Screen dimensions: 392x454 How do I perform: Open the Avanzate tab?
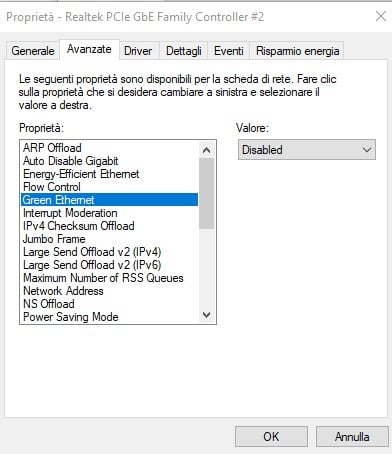point(89,49)
